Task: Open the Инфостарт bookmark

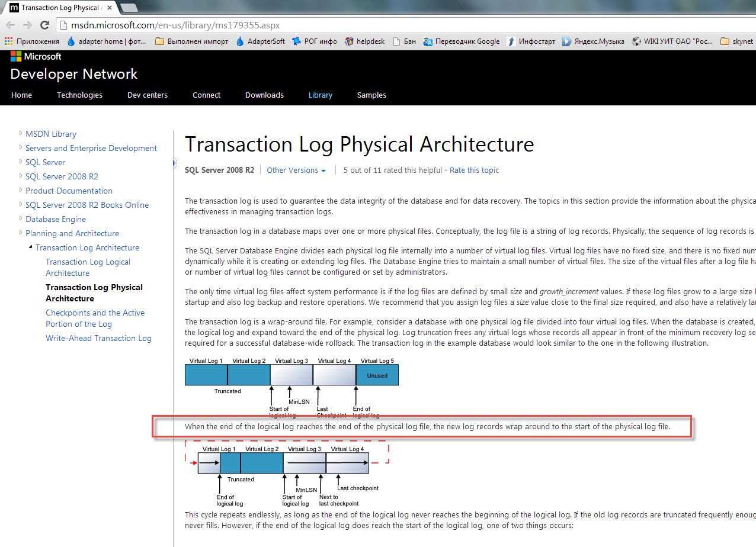Action: coord(531,41)
